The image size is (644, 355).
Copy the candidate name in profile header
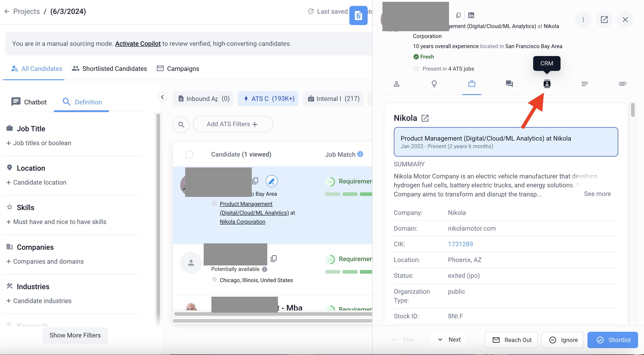458,15
